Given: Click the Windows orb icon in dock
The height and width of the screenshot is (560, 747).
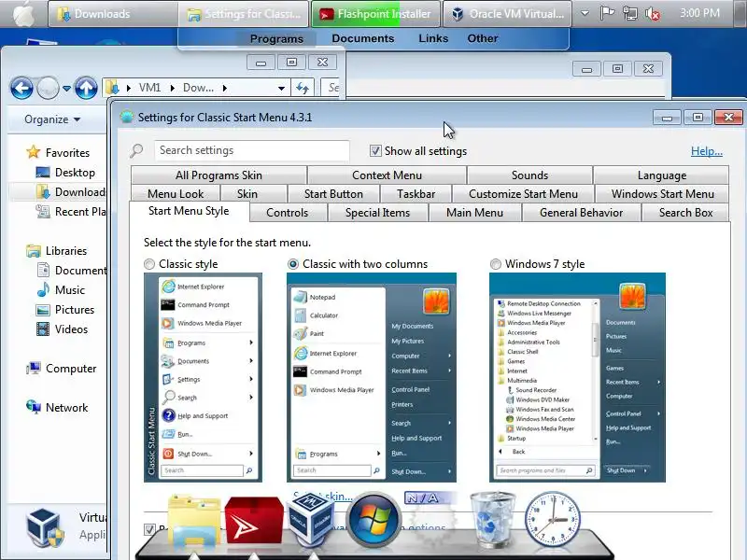Looking at the screenshot, I should pyautogui.click(x=373, y=518).
